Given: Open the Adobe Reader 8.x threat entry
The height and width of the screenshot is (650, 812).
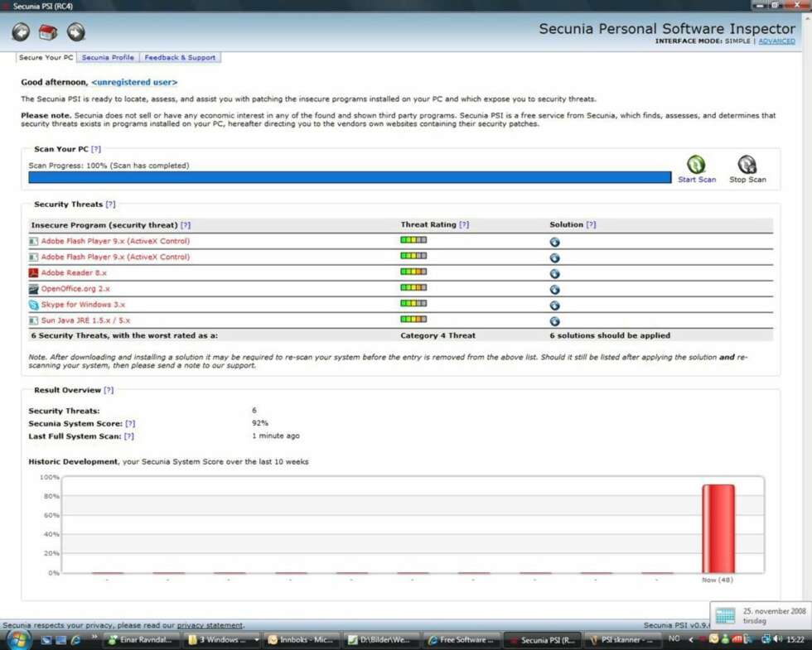Looking at the screenshot, I should 74,272.
